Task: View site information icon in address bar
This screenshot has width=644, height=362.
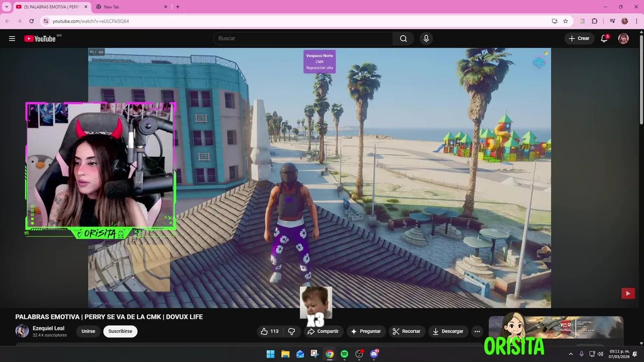Action: click(x=46, y=21)
